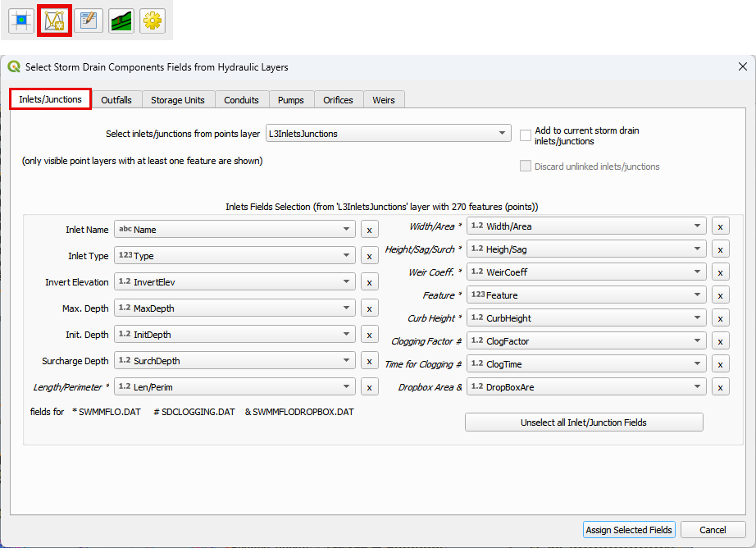Click the storm drain components network icon
Screen dimensions: 756x548
[x=54, y=21]
